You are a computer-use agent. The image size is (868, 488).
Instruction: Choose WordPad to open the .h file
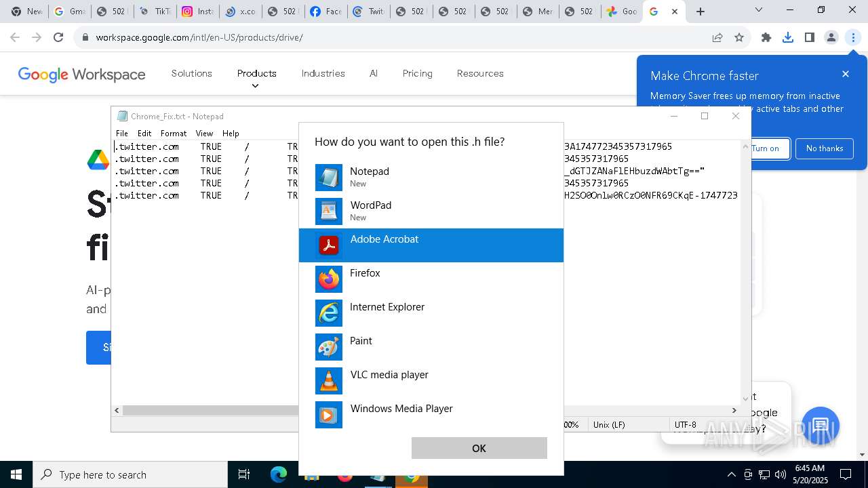[x=431, y=211]
